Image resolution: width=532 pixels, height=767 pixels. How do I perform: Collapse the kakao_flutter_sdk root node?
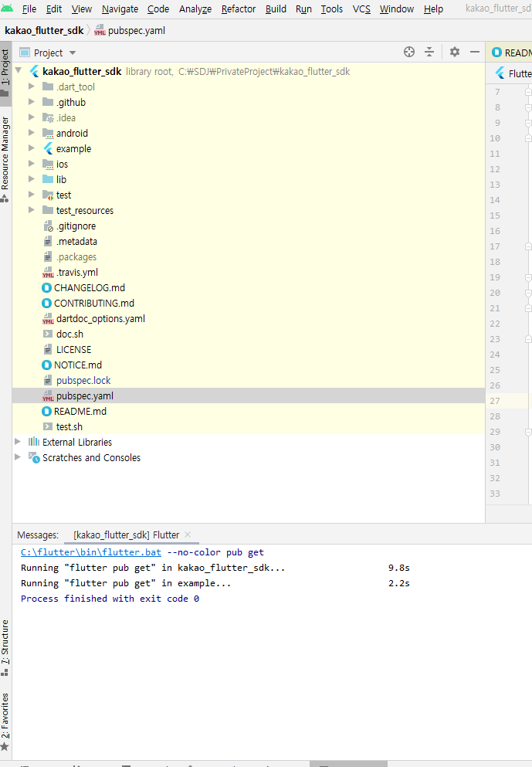pos(19,71)
